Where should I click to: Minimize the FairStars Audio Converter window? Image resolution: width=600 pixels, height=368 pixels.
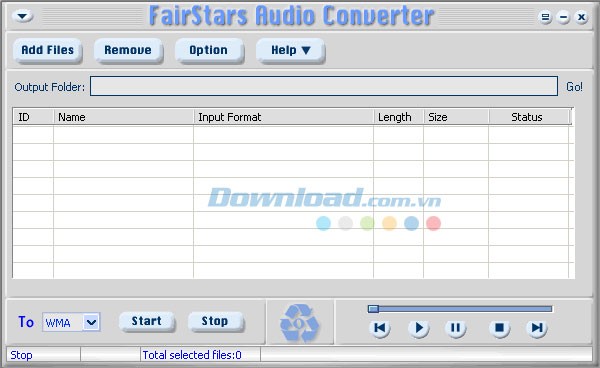(x=563, y=17)
